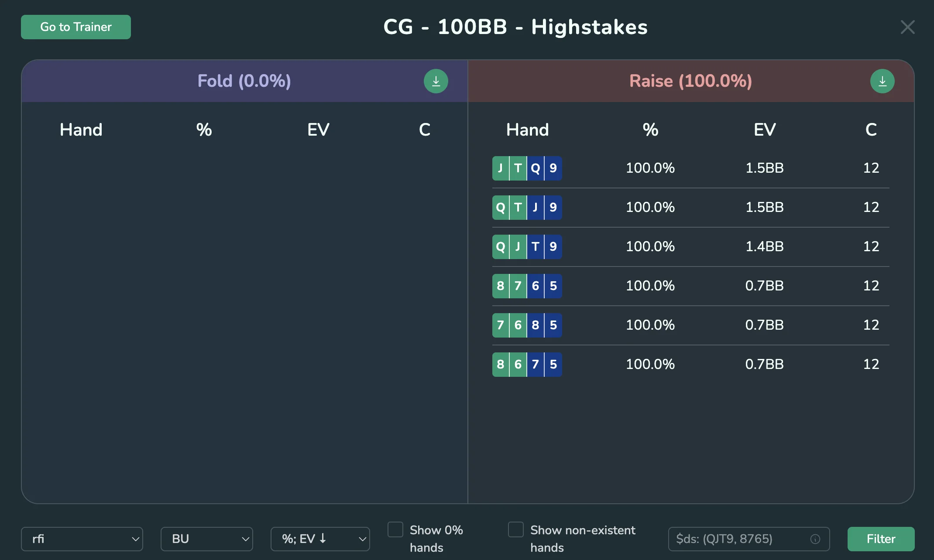Enable Show 0% hands

click(x=395, y=529)
